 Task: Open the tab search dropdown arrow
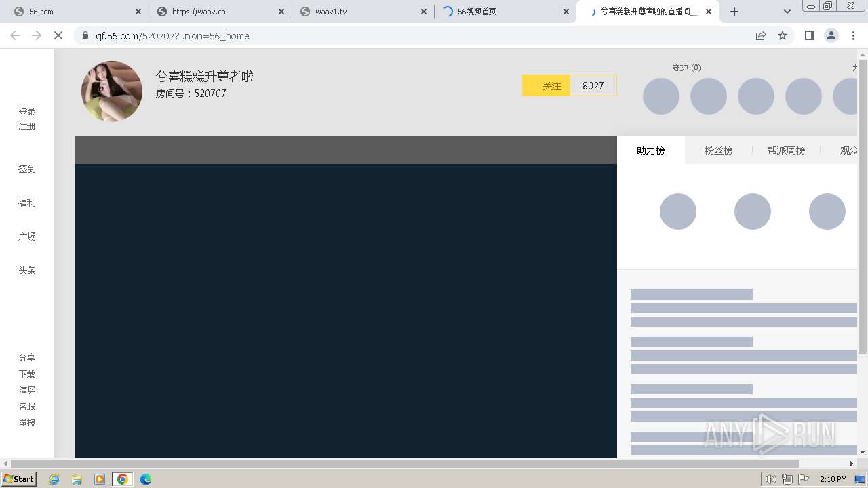click(x=787, y=12)
